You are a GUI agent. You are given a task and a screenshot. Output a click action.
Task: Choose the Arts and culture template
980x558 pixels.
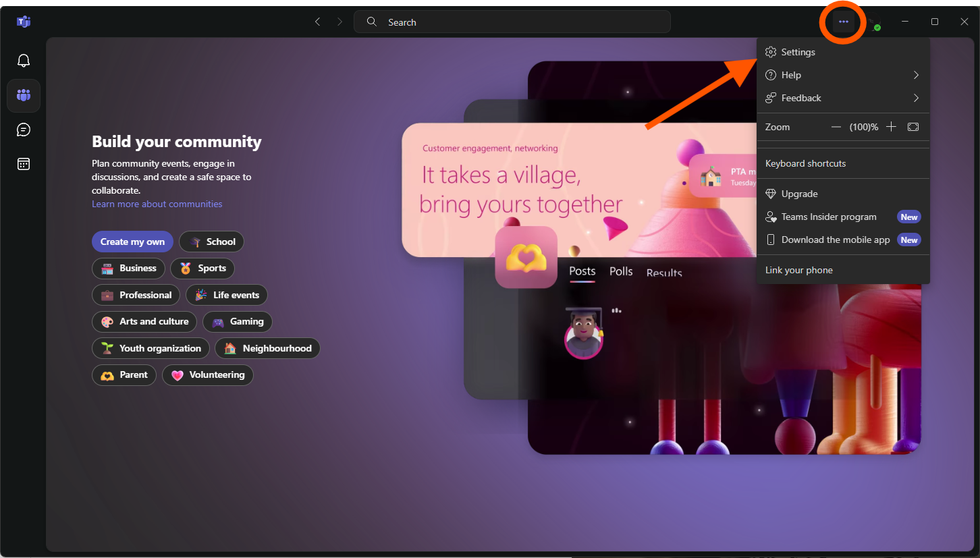144,321
